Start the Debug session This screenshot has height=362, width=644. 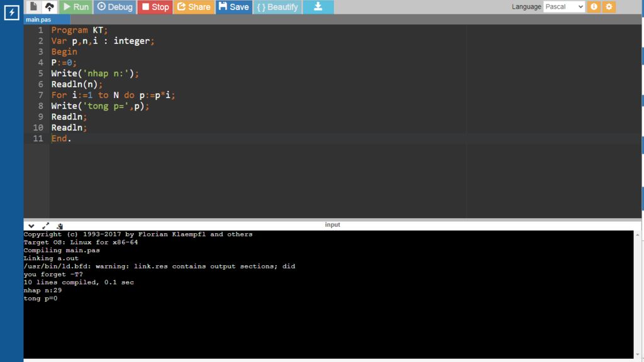[x=115, y=6]
